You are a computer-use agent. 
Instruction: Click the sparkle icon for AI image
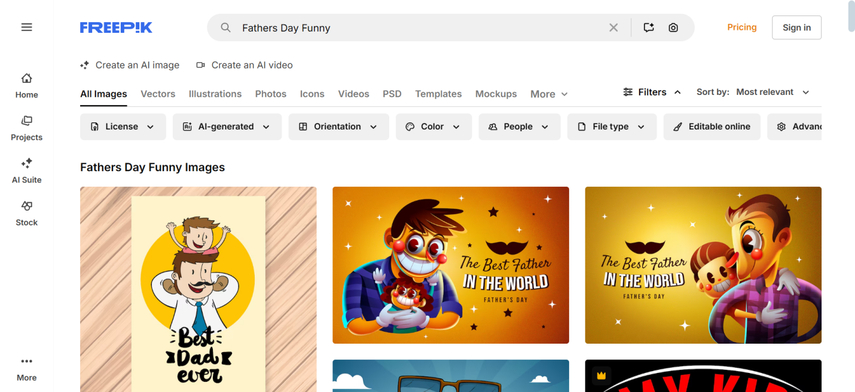tap(85, 65)
